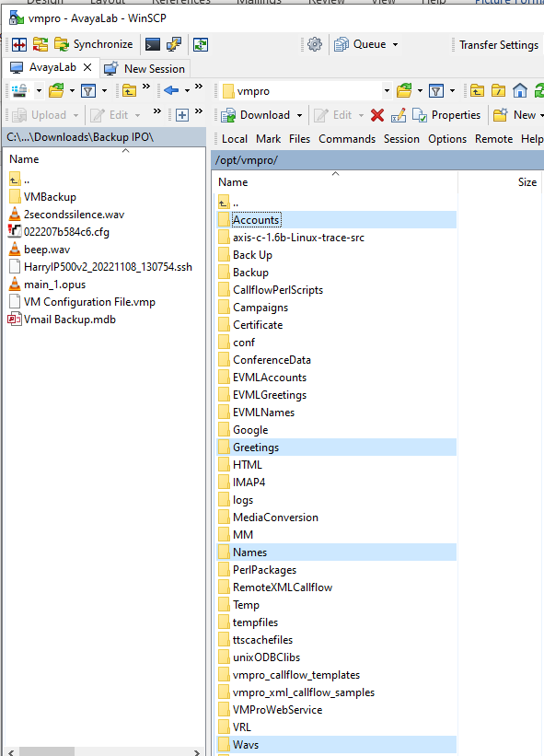Open the Transfer Settings control
Viewport: 544px width, 756px height.
point(499,45)
